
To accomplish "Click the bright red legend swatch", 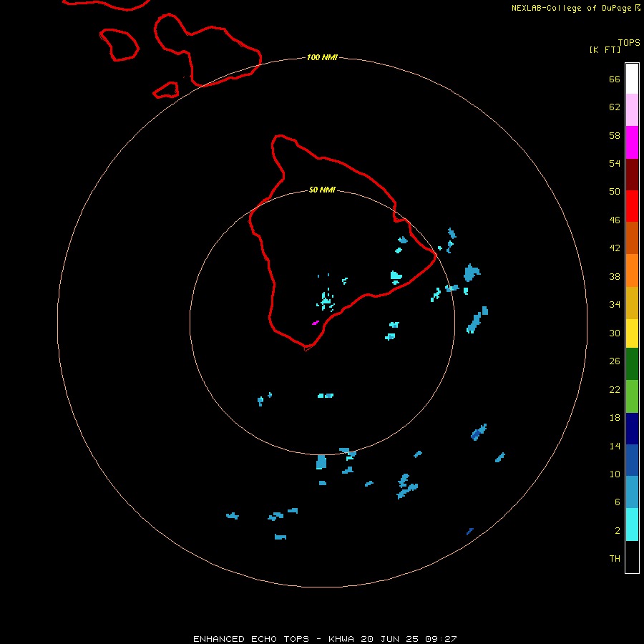I will pos(632,206).
